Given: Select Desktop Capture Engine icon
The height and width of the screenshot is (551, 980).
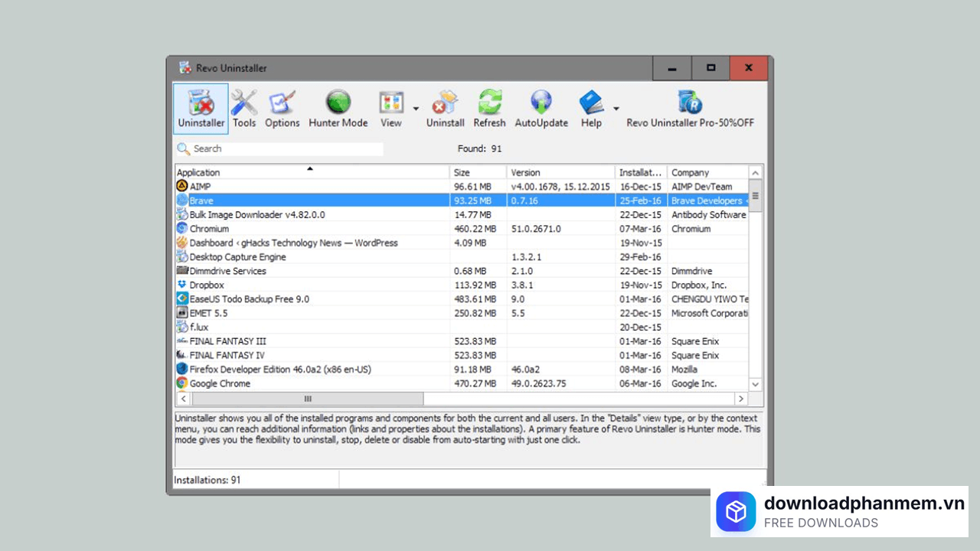Looking at the screenshot, I should coord(182,256).
